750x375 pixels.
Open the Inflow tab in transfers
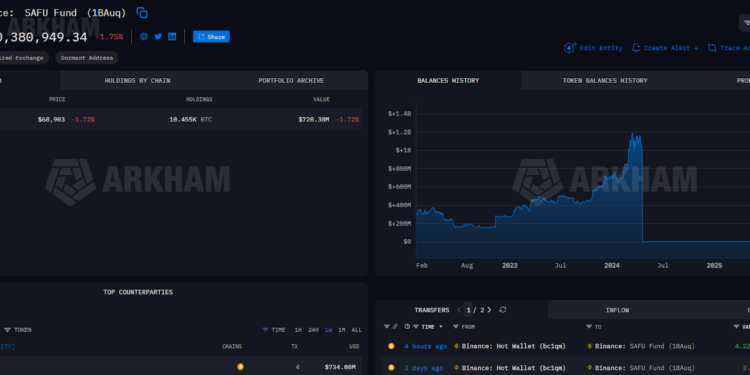point(618,310)
